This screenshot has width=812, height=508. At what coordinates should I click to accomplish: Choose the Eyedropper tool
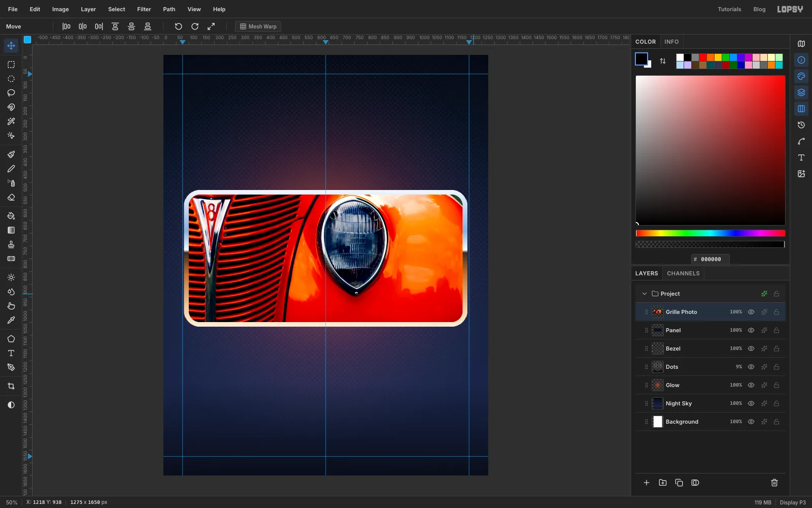pyautogui.click(x=11, y=320)
